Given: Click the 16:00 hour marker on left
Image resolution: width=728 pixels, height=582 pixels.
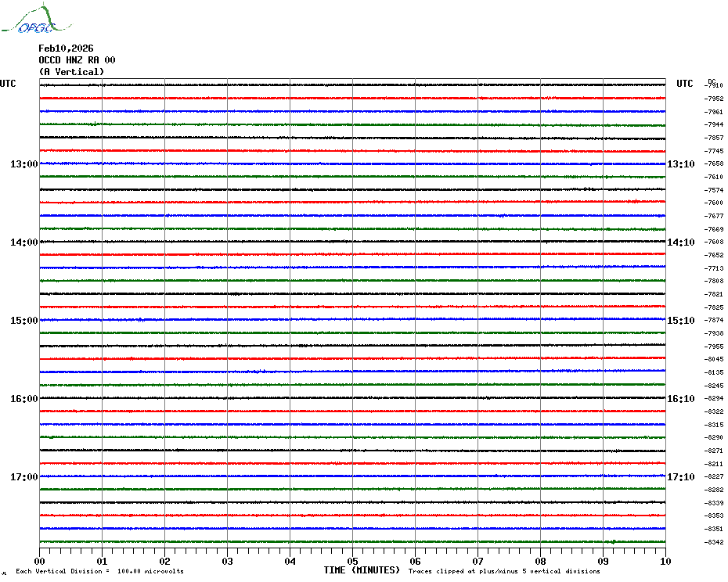Looking at the screenshot, I should click(x=23, y=399).
